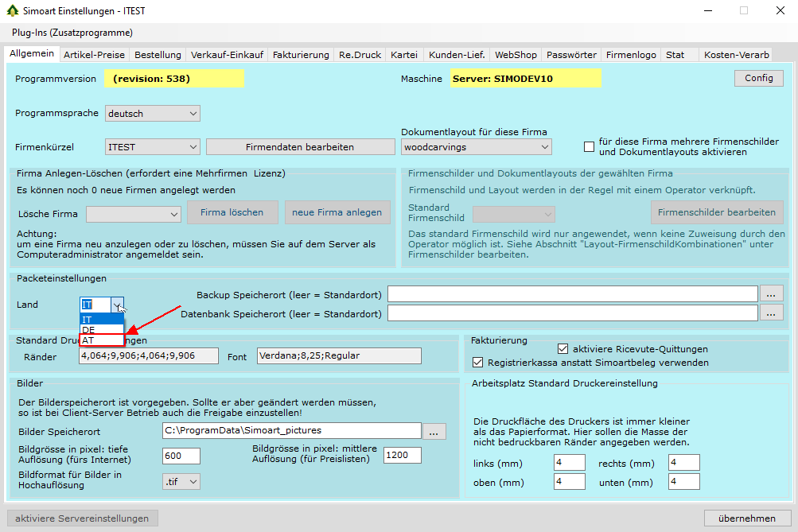Open the Bildformat .tif dropdown
This screenshot has width=798, height=532.
tap(181, 481)
